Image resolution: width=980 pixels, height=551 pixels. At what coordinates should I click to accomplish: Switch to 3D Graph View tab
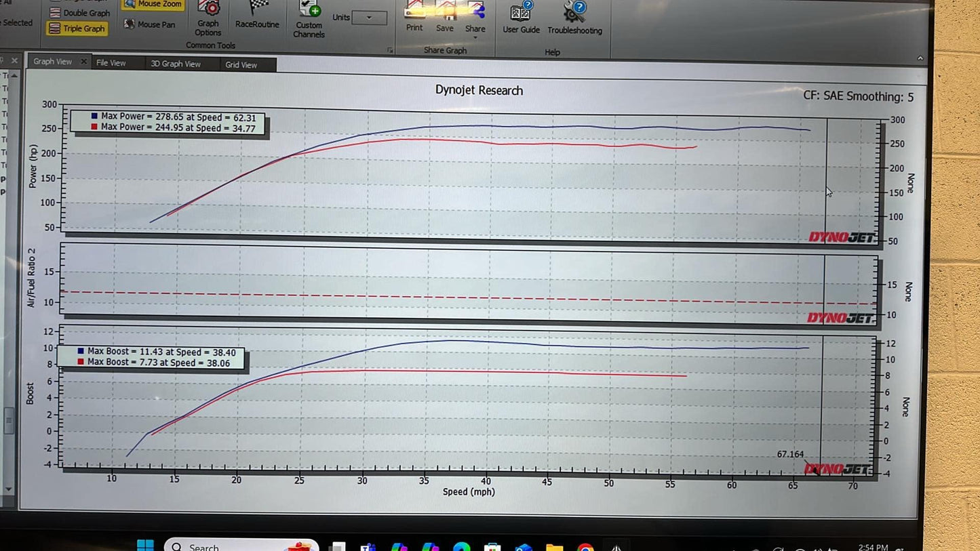pos(175,64)
